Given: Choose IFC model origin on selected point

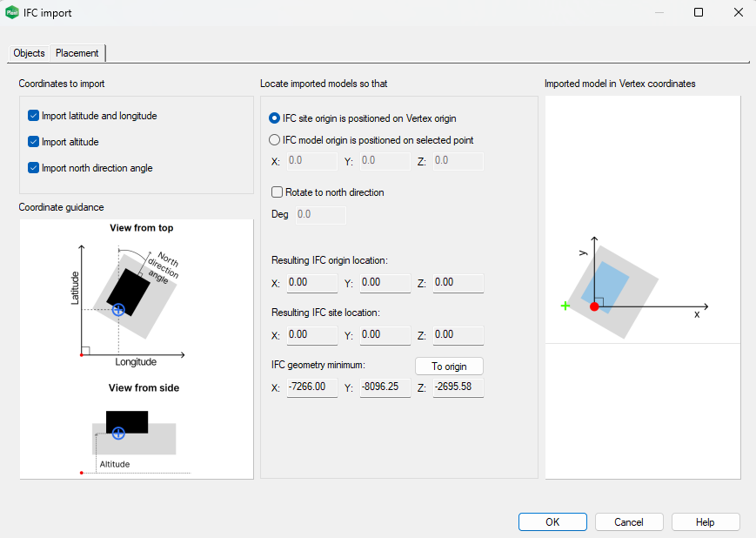Looking at the screenshot, I should tap(275, 140).
